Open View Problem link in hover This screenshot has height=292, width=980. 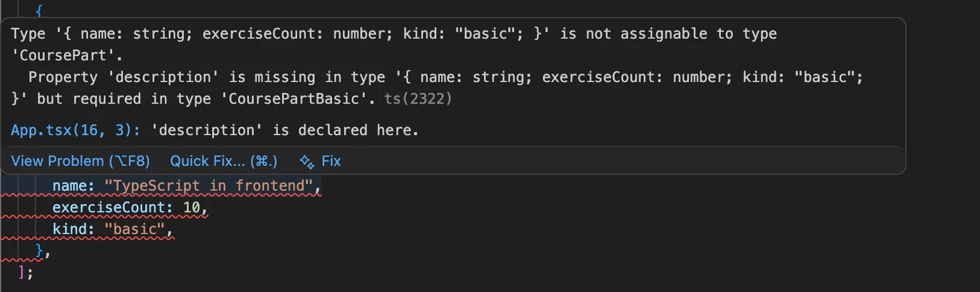coord(80,161)
